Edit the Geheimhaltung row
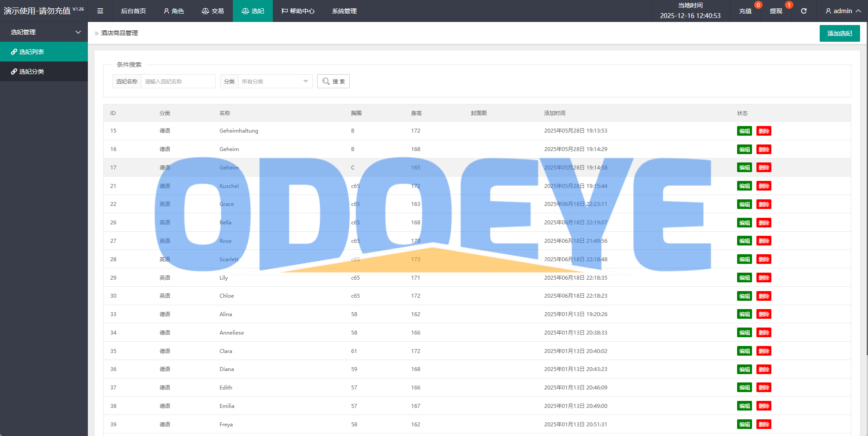Screen dimensions: 868x436 (744, 131)
